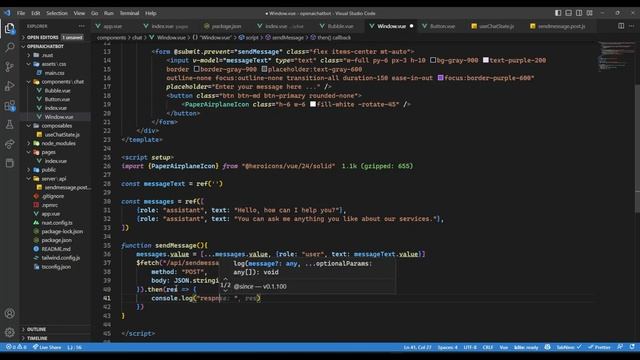640x360 pixels.
Task: Expand the .nuxt folder
Action: 55,55
